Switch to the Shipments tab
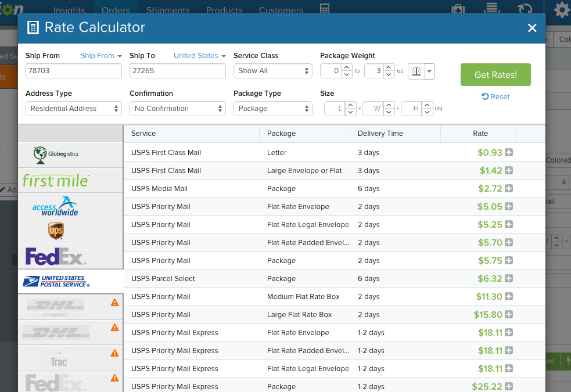This screenshot has height=392, width=571. tap(168, 10)
